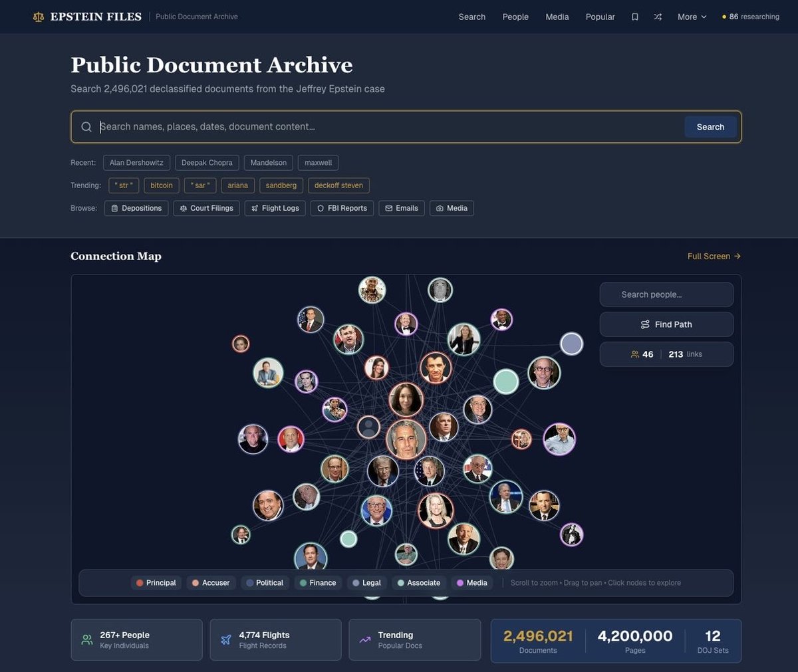Click the scales logo icon beside Epstein Files
This screenshot has height=672, width=798.
pyautogui.click(x=39, y=17)
